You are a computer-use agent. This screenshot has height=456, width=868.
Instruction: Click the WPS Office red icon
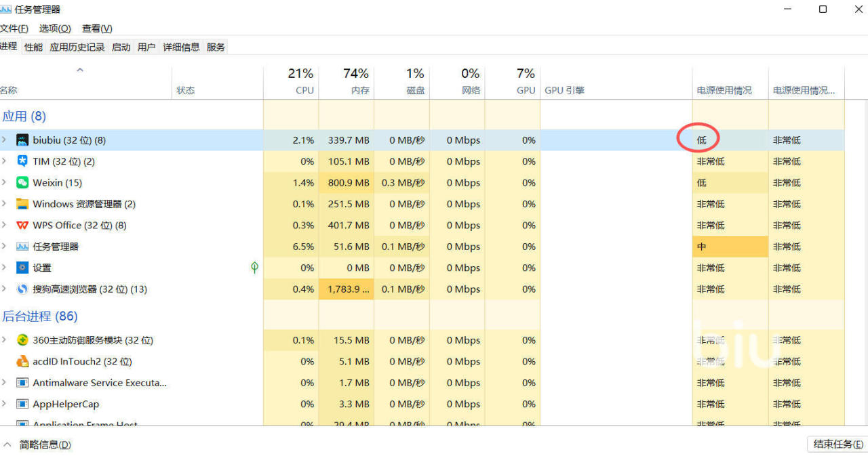(22, 226)
